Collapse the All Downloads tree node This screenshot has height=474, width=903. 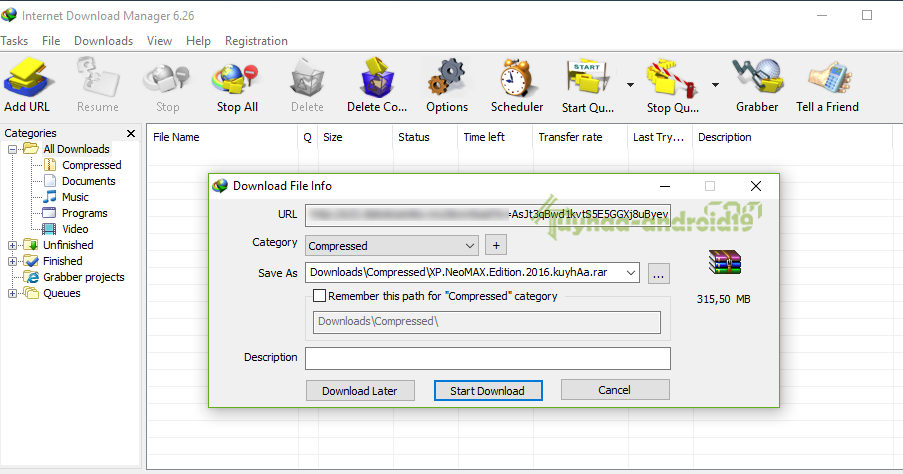click(12, 149)
